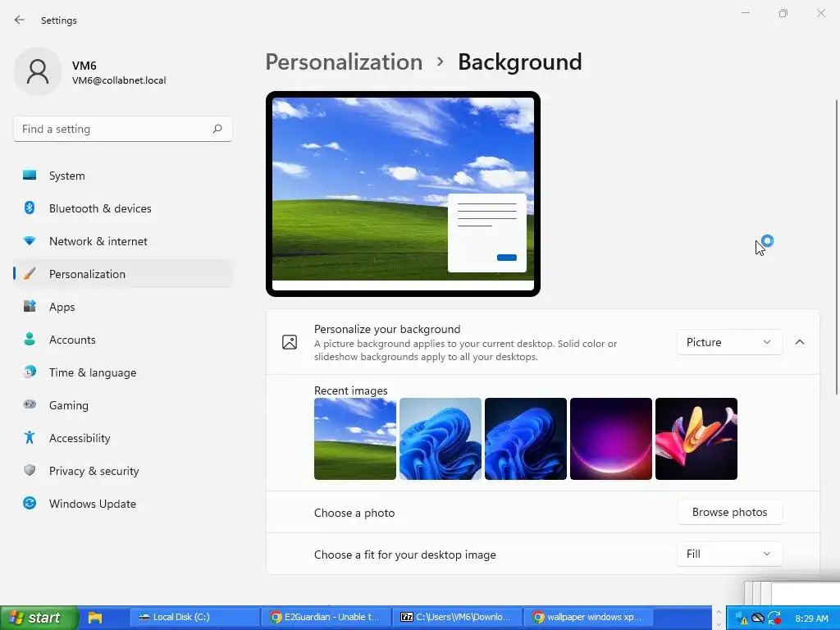840x630 pixels.
Task: Click the search magnifier in Find a setting
Action: [x=217, y=129]
